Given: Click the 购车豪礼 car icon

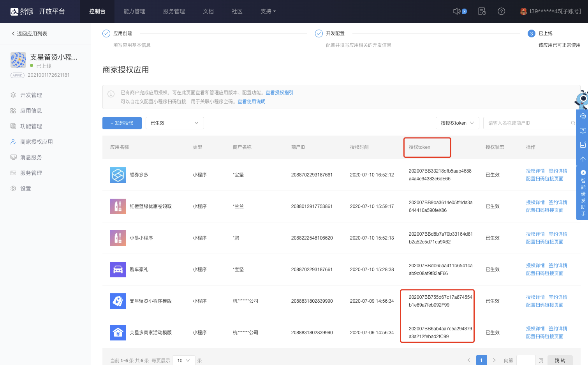Looking at the screenshot, I should [118, 270].
